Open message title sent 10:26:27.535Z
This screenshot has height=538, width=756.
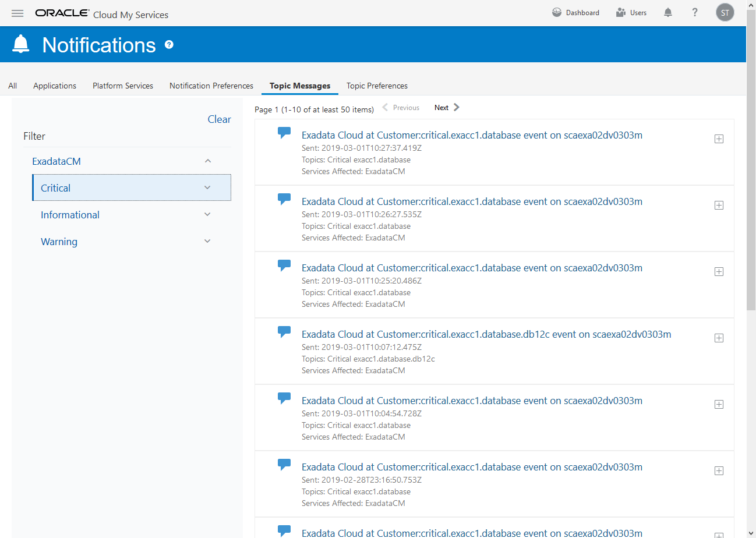(472, 201)
